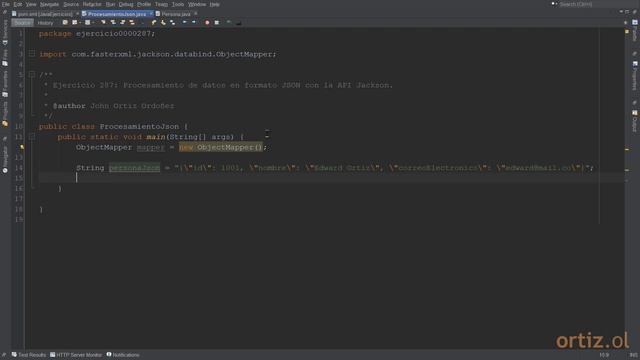Open the Tools menu
Image resolution: width=640 pixels, height=360 pixels.
pyautogui.click(x=178, y=4)
